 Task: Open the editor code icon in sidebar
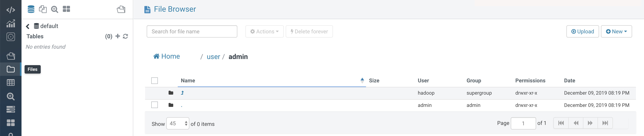click(x=11, y=10)
